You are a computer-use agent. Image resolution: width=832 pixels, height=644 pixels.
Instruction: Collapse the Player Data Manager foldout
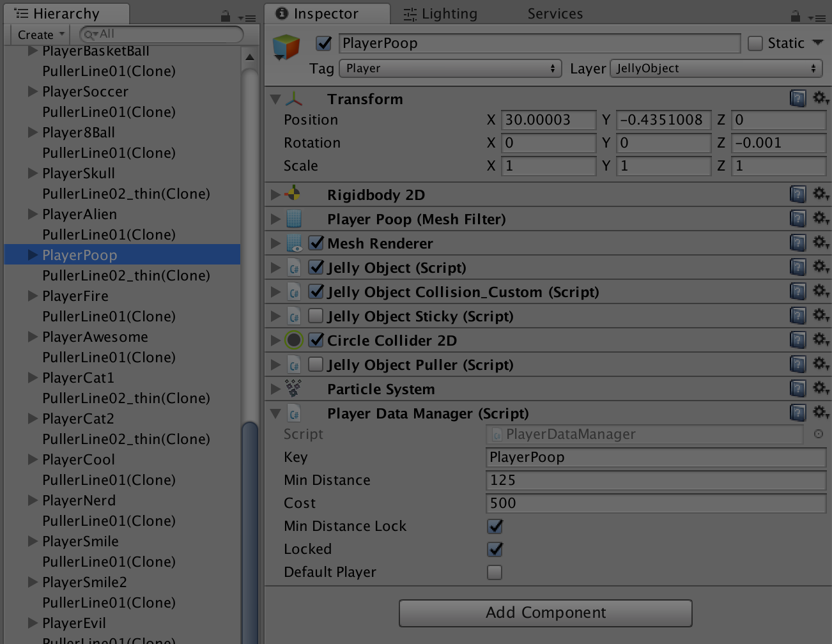(275, 413)
